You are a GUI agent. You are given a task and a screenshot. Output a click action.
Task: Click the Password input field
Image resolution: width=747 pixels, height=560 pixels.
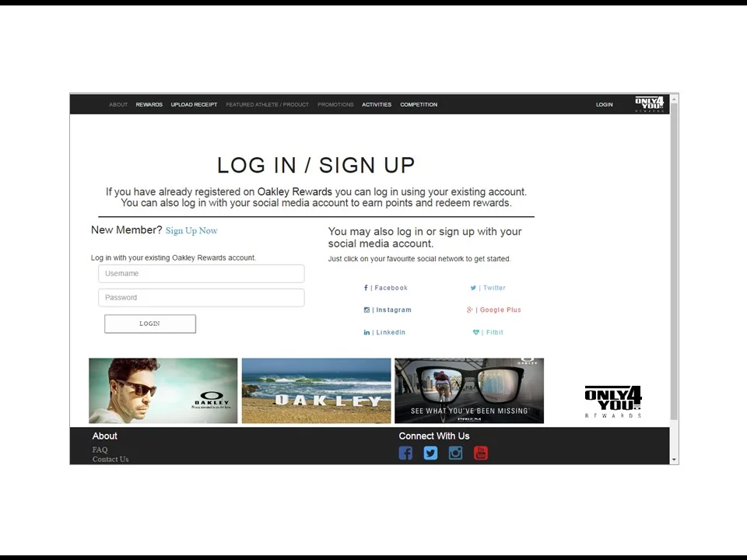[201, 298]
